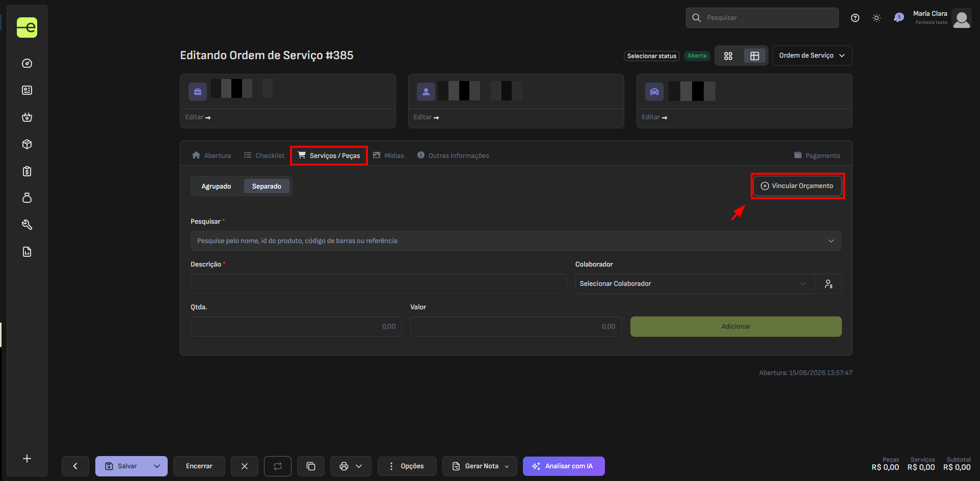Click the green Adicionar button
Image resolution: width=980 pixels, height=481 pixels.
pos(736,327)
